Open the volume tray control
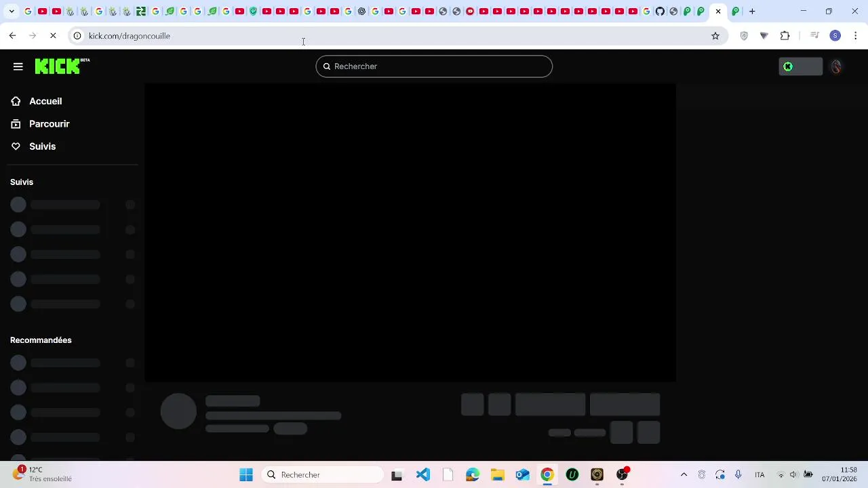This screenshot has height=488, width=868. click(x=794, y=474)
